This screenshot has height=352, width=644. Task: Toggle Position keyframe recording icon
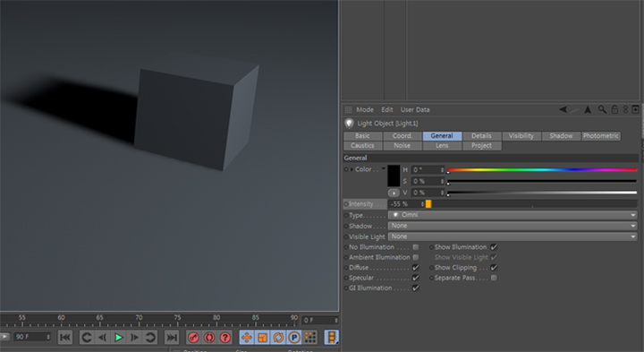pos(247,338)
